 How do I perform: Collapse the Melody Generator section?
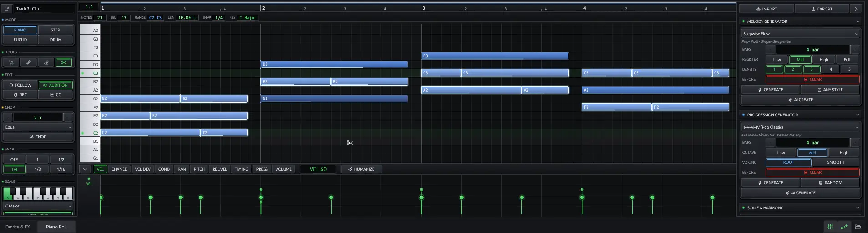[x=858, y=21]
